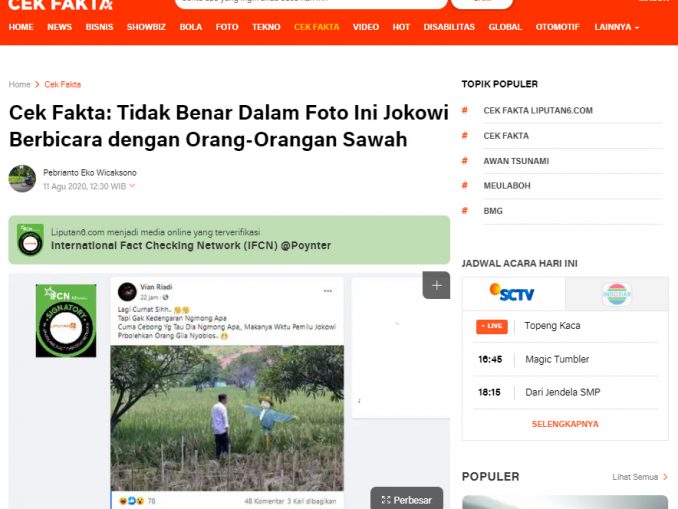This screenshot has height=509, width=678.
Task: Click the Jokowi scarecrow photo
Action: [x=227, y=418]
